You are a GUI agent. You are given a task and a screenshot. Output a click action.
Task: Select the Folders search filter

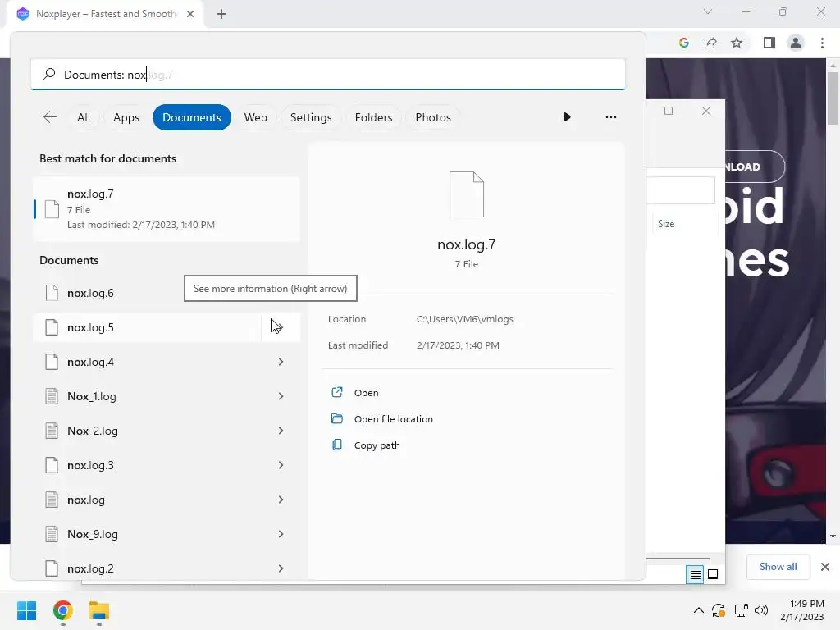click(x=373, y=117)
